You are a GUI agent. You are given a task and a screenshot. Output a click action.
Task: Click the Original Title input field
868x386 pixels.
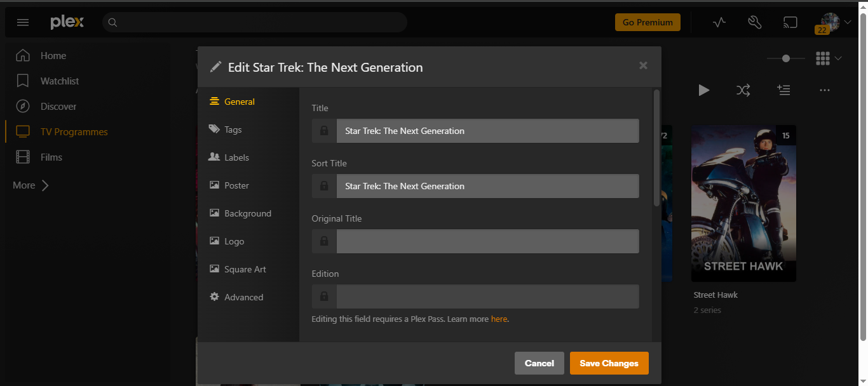(x=488, y=241)
